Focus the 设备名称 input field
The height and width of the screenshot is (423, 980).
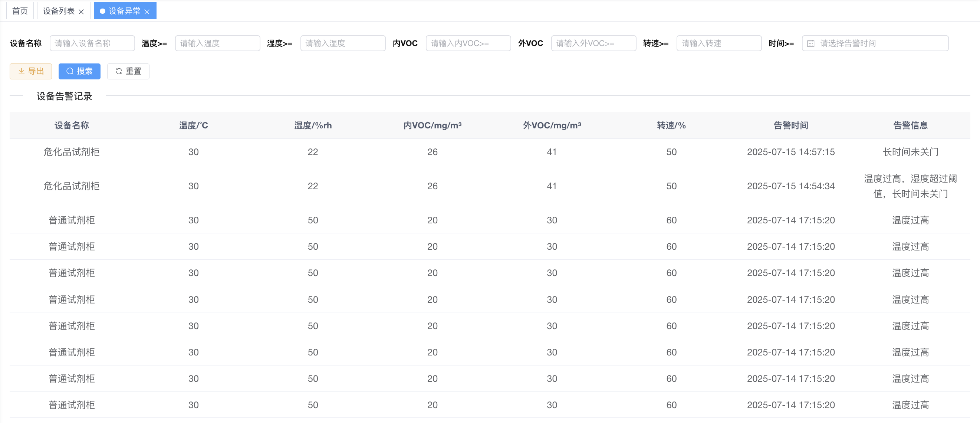[92, 43]
